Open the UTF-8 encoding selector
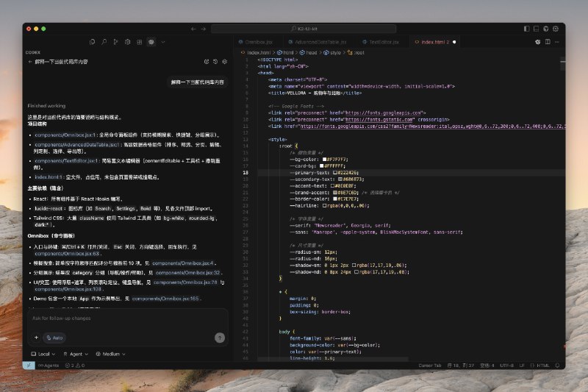The height and width of the screenshot is (392, 588). (x=506, y=366)
